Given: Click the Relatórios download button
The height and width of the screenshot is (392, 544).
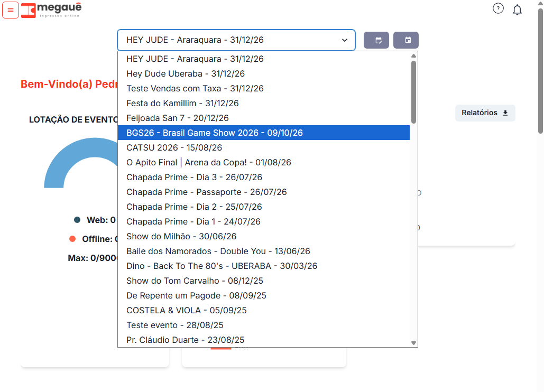Looking at the screenshot, I should tap(485, 113).
